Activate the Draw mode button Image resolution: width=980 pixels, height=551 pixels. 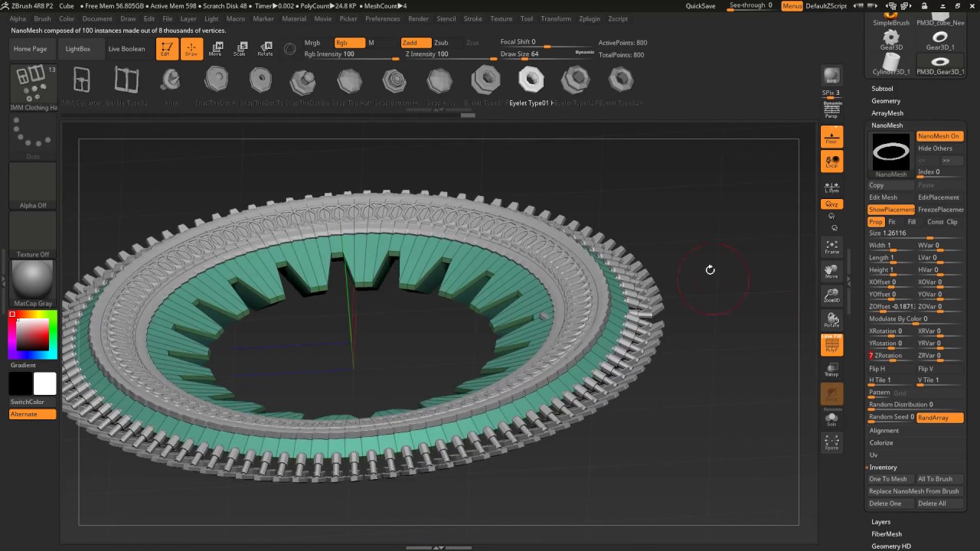click(x=191, y=49)
